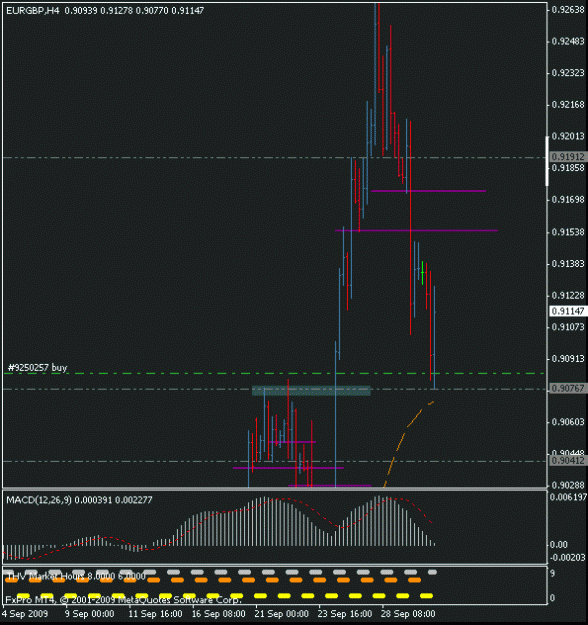
Task: Click price axis label 0.92168
Action: coord(568,105)
